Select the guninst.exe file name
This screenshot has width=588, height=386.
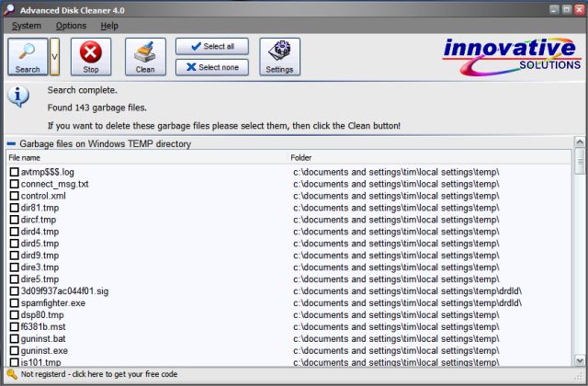[44, 351]
